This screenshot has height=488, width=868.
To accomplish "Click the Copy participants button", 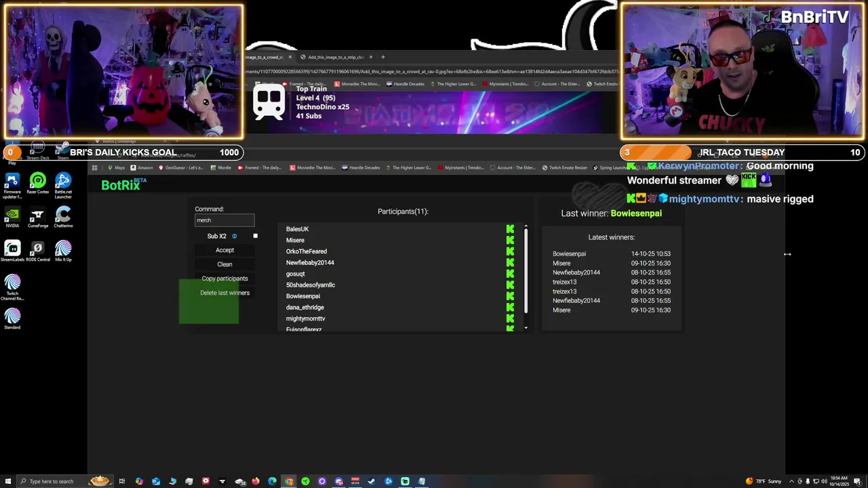I will (x=224, y=279).
